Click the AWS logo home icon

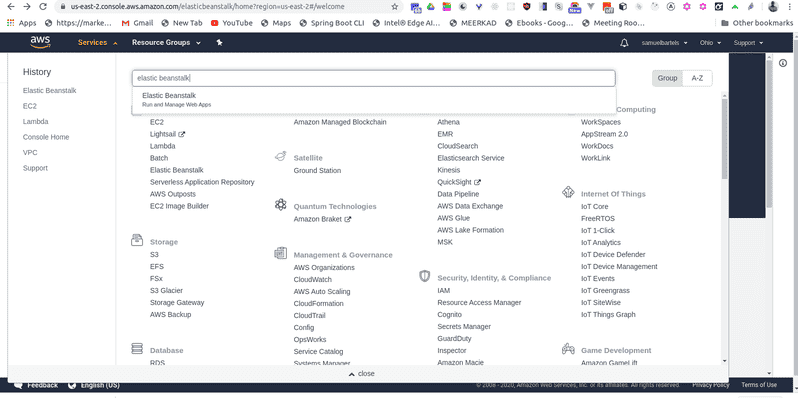40,42
